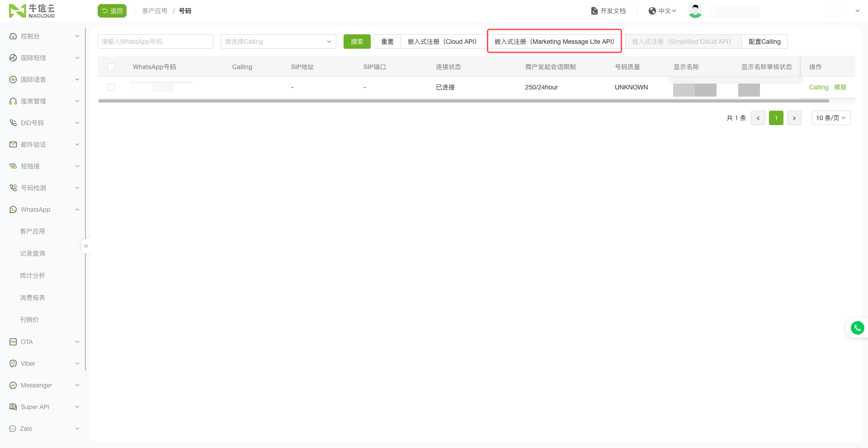Open the 请选择Calling dropdown
The height and width of the screenshot is (448, 868).
[x=278, y=42]
